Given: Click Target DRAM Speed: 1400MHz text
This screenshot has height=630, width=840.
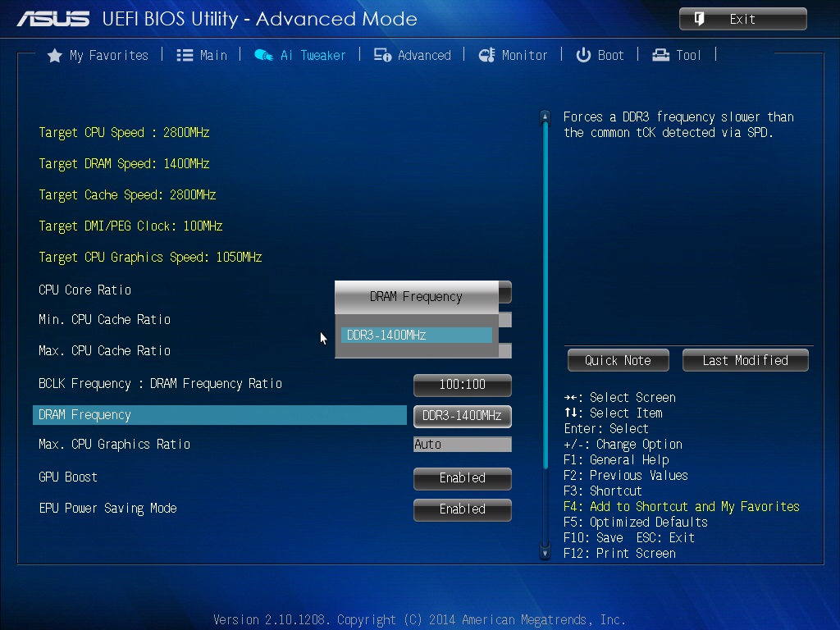Looking at the screenshot, I should click(124, 164).
